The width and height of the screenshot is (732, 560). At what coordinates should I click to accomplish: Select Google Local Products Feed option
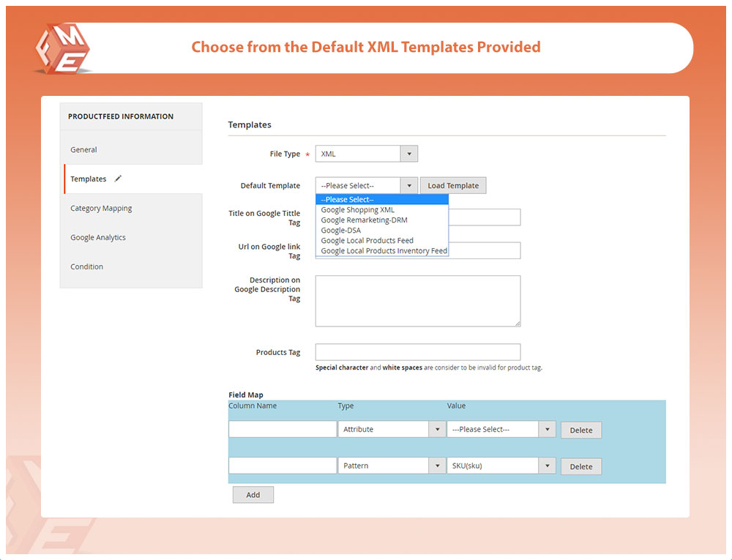click(367, 241)
